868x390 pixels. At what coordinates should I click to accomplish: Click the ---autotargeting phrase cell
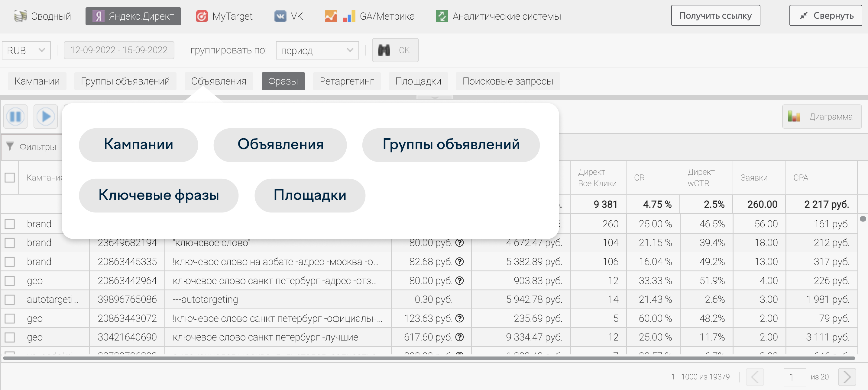278,299
